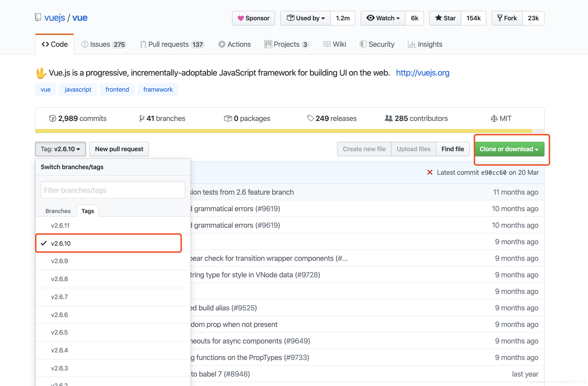Click the releases tag icon
Image resolution: width=588 pixels, height=386 pixels.
[310, 119]
